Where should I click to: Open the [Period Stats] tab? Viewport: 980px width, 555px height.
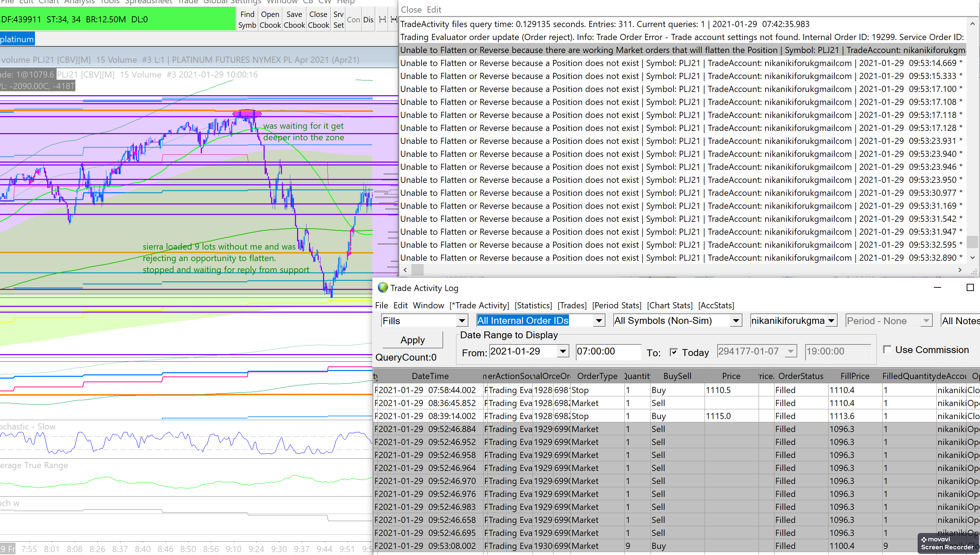tap(617, 305)
